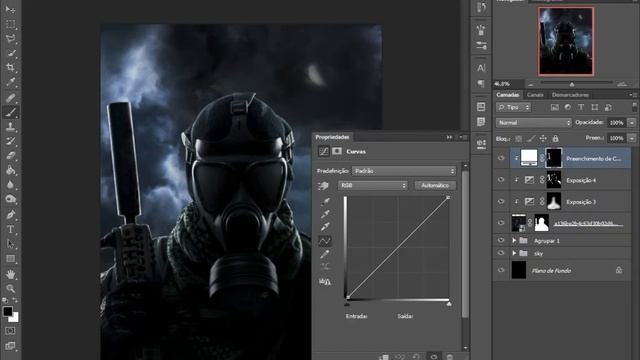640x360 pixels.
Task: Select the Eraser tool
Action: (x=10, y=156)
